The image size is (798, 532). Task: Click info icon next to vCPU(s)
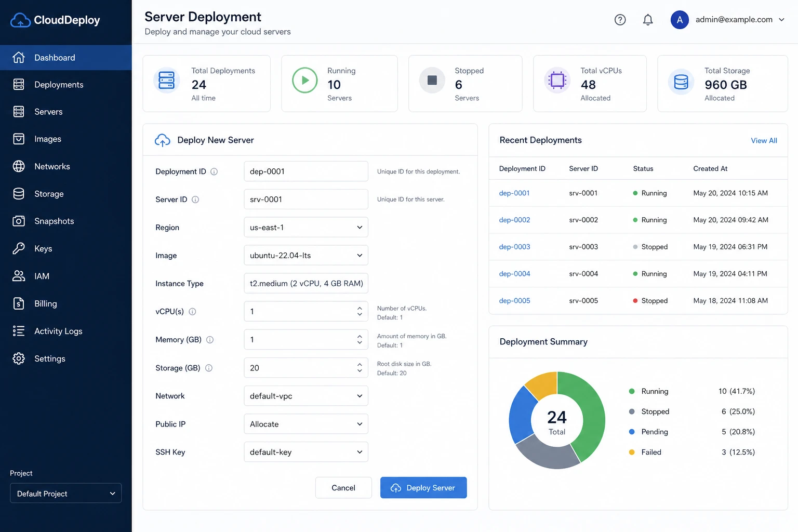tap(192, 312)
